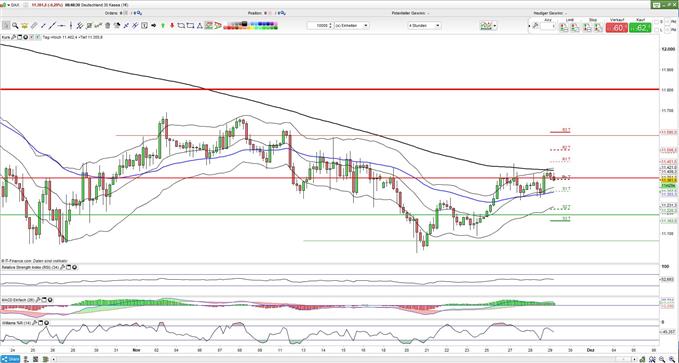Open order settings wrench near Anz

coord(535,26)
